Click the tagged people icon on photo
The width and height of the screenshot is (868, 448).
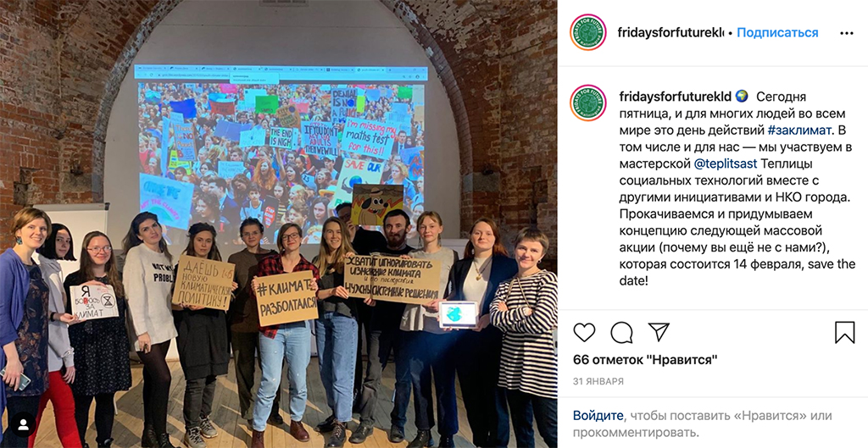(x=23, y=424)
